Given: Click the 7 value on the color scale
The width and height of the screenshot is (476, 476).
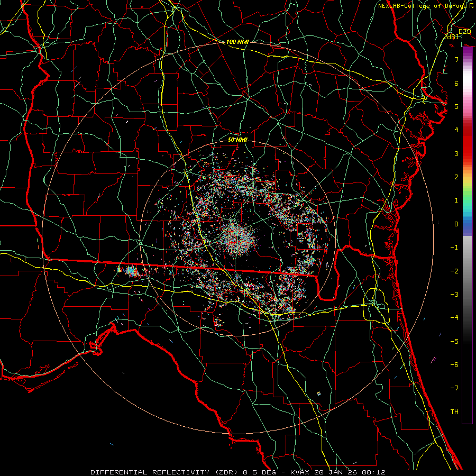Looking at the screenshot, I should click(x=456, y=59).
